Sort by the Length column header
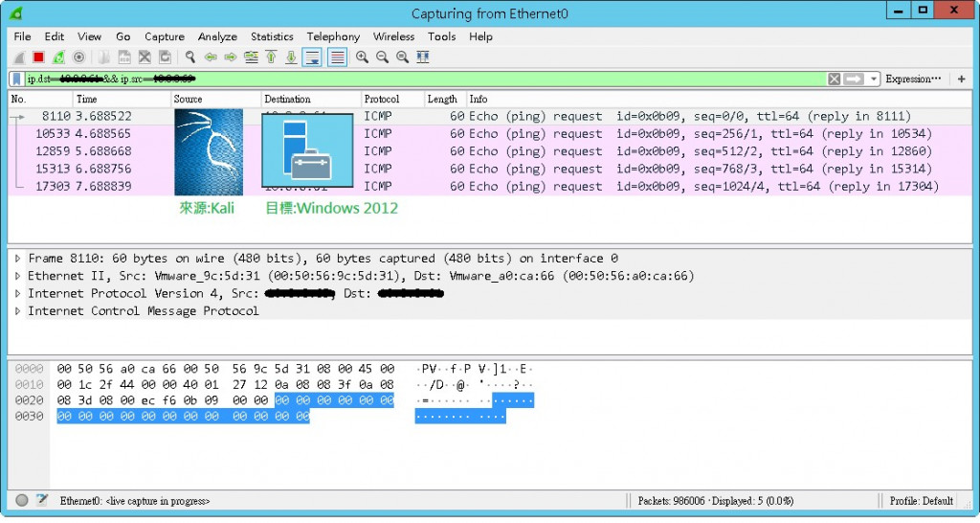Screen dimensions: 980x523 click(444, 99)
